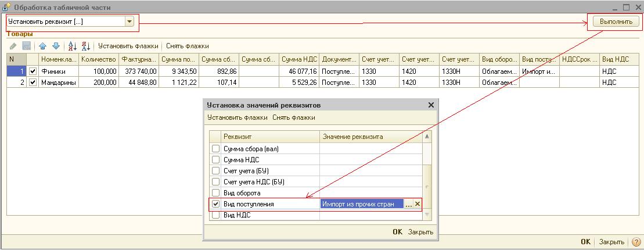The height and width of the screenshot is (250, 644).
Task: Uncheck the Финики row checkbox
Action: click(x=33, y=71)
